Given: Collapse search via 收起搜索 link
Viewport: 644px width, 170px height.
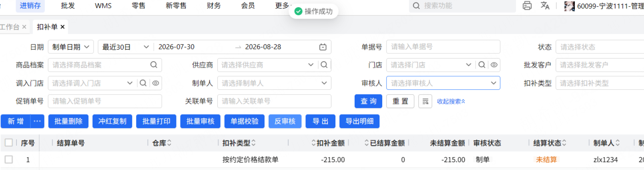Looking at the screenshot, I should click(x=451, y=101).
